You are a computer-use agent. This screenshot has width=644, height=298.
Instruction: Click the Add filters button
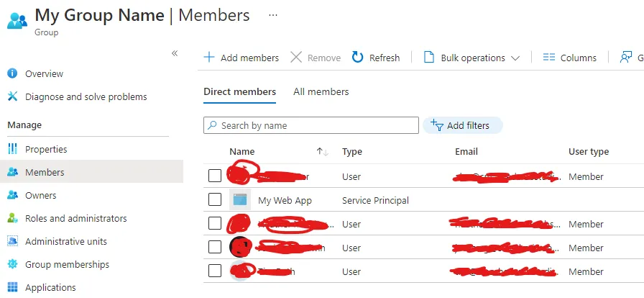(462, 125)
